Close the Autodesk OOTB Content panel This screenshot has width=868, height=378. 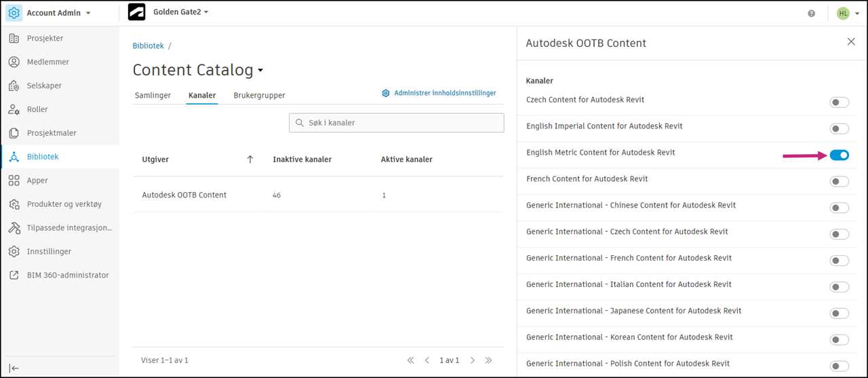(851, 42)
